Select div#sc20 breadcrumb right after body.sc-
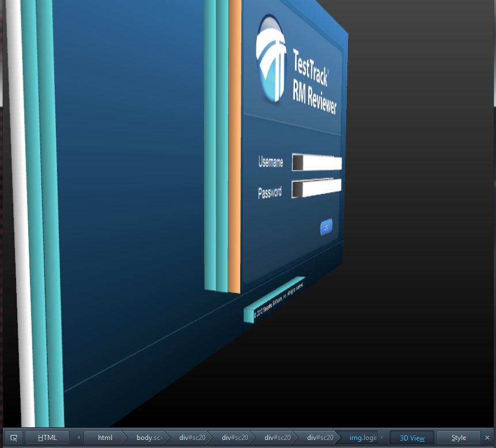The height and width of the screenshot is (448, 496). (192, 438)
